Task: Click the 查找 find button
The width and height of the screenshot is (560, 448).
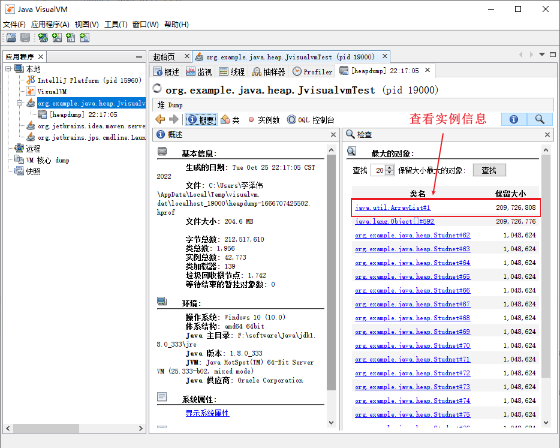Action: point(489,170)
